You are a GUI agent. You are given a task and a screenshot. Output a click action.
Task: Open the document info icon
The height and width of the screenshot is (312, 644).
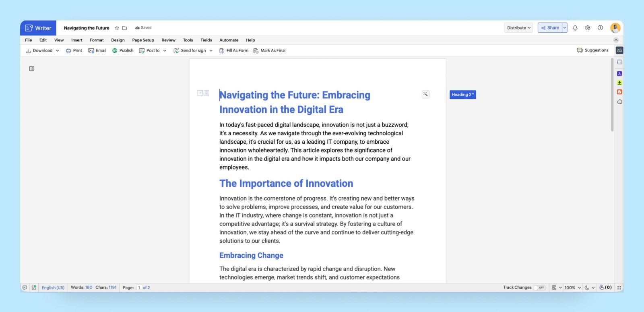[x=600, y=28]
